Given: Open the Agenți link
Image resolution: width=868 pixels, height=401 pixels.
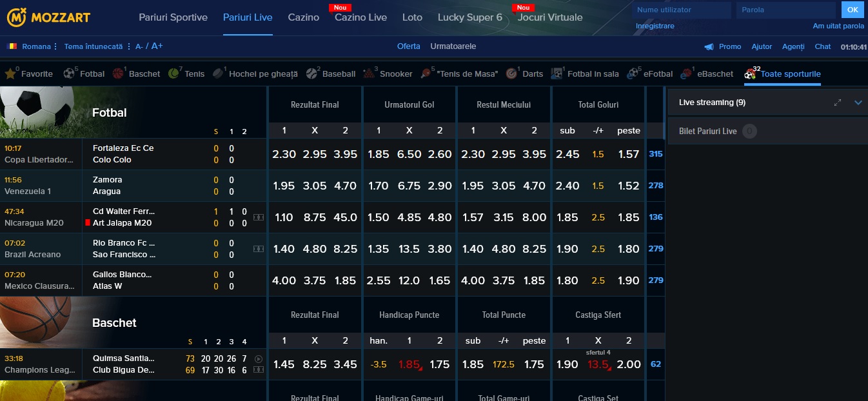Looking at the screenshot, I should pyautogui.click(x=793, y=46).
